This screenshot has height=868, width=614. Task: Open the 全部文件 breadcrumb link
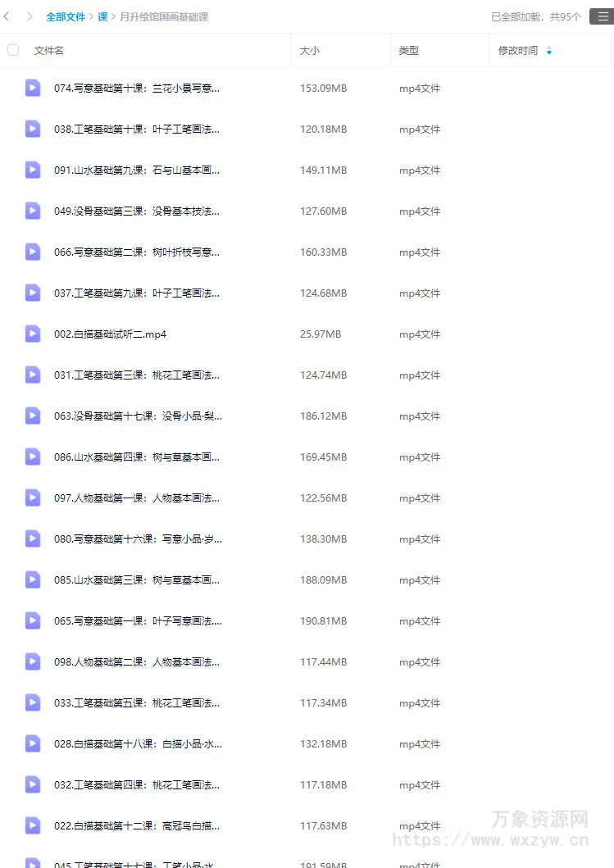[66, 17]
